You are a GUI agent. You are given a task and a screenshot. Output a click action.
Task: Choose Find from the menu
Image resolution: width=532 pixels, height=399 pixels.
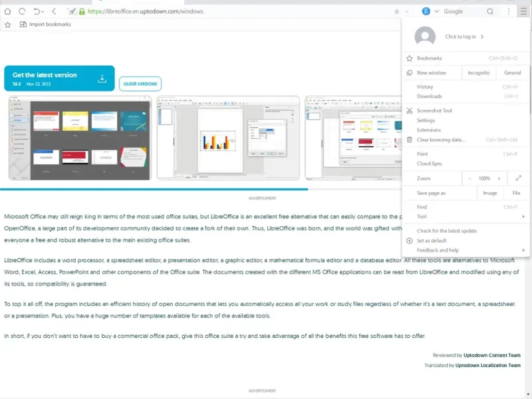[465, 207]
